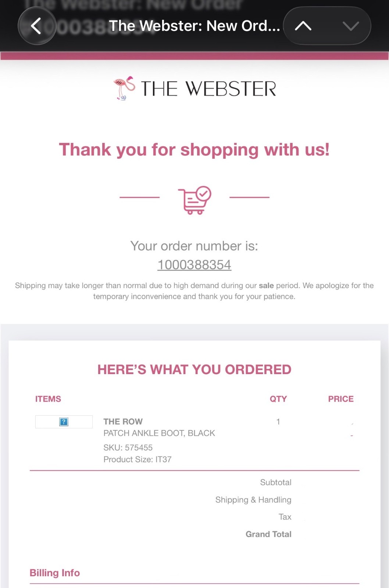Click the SKU: 575455 text
The width and height of the screenshot is (389, 588).
(128, 448)
